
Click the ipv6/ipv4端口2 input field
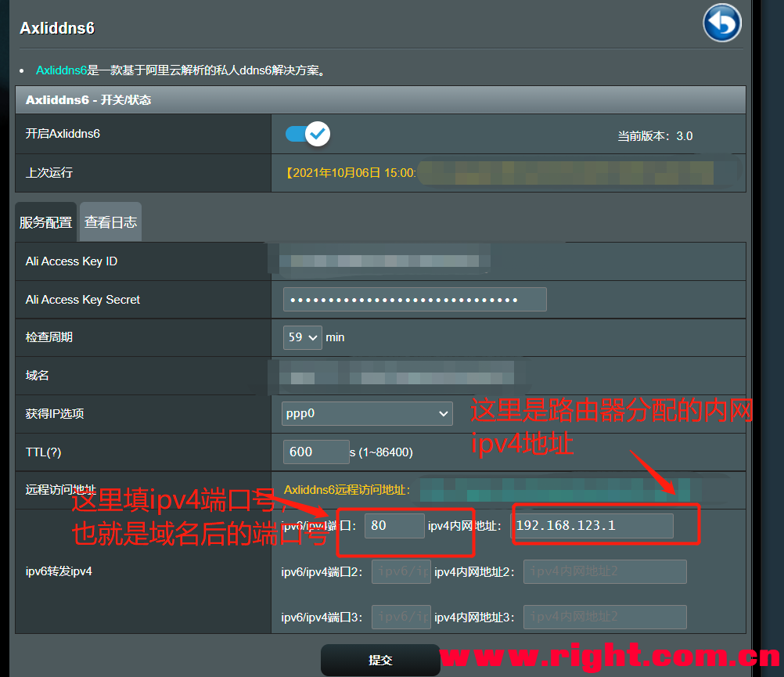(401, 571)
